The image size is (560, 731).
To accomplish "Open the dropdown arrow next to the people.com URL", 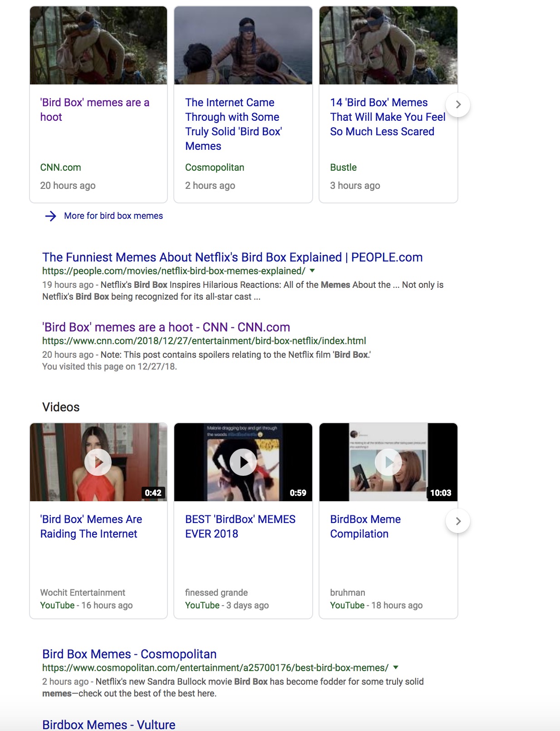I will [312, 271].
